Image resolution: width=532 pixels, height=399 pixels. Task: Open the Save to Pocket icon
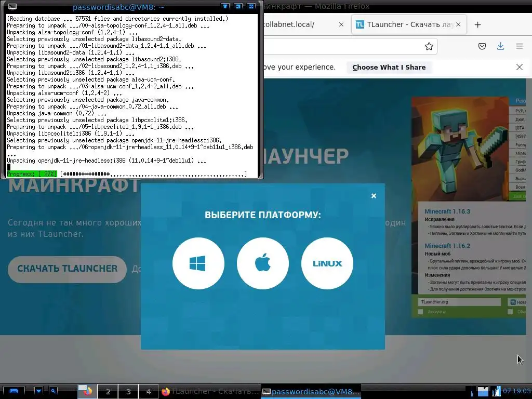coord(482,46)
